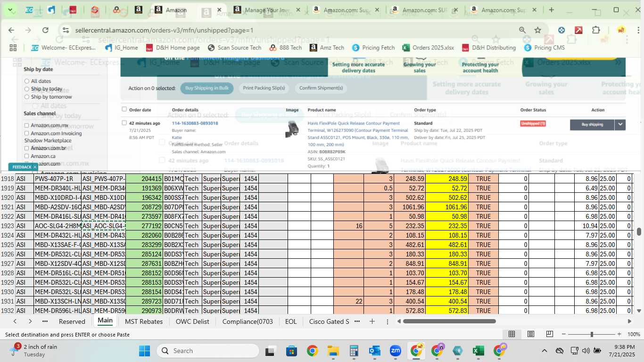The height and width of the screenshot is (362, 644).
Task: Click Excel horizontal scrollbar right arrow
Action: (629, 321)
